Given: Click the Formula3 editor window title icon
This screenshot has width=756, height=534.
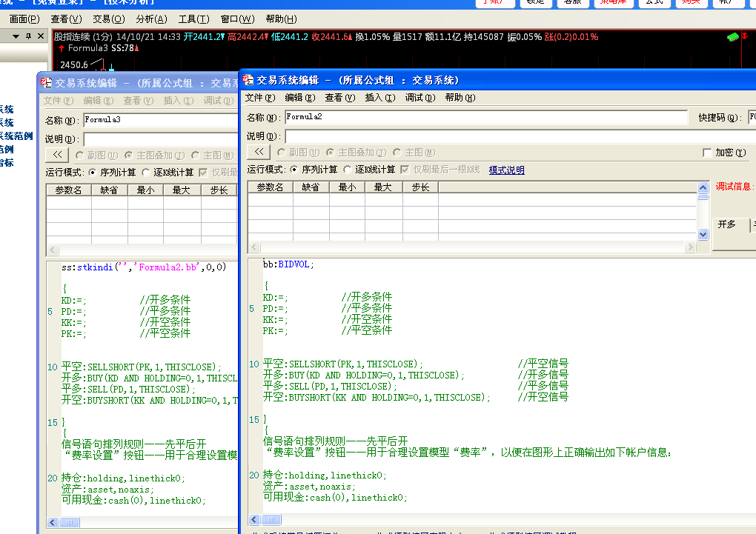Looking at the screenshot, I should (46, 82).
